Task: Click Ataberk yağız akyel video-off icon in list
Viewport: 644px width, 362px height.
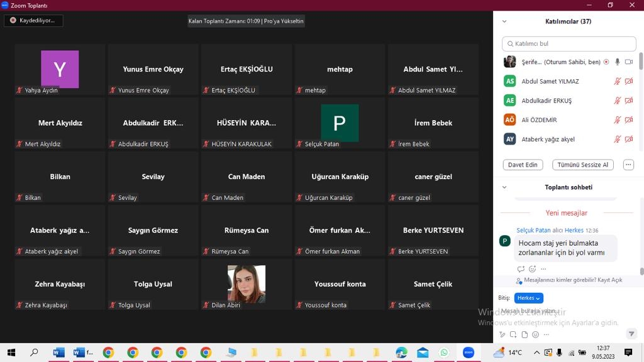Action: coord(629,139)
